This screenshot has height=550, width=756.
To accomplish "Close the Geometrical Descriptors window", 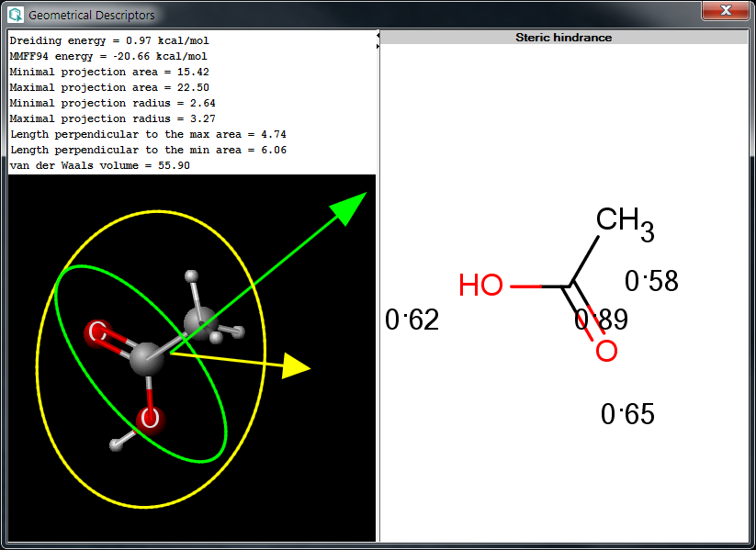I will [725, 11].
